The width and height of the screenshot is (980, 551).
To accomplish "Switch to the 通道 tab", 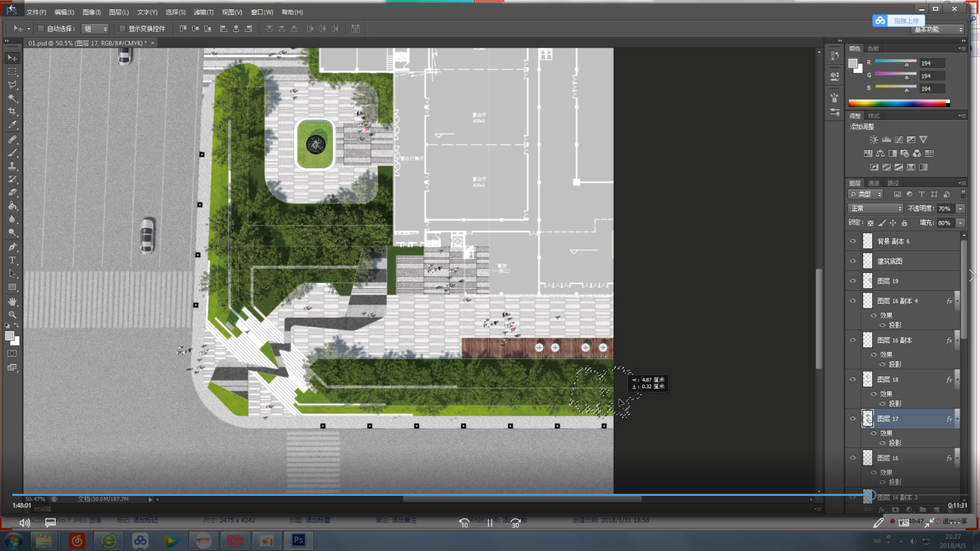I will click(x=873, y=183).
